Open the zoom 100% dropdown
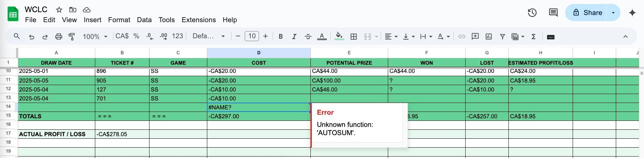 [95, 36]
